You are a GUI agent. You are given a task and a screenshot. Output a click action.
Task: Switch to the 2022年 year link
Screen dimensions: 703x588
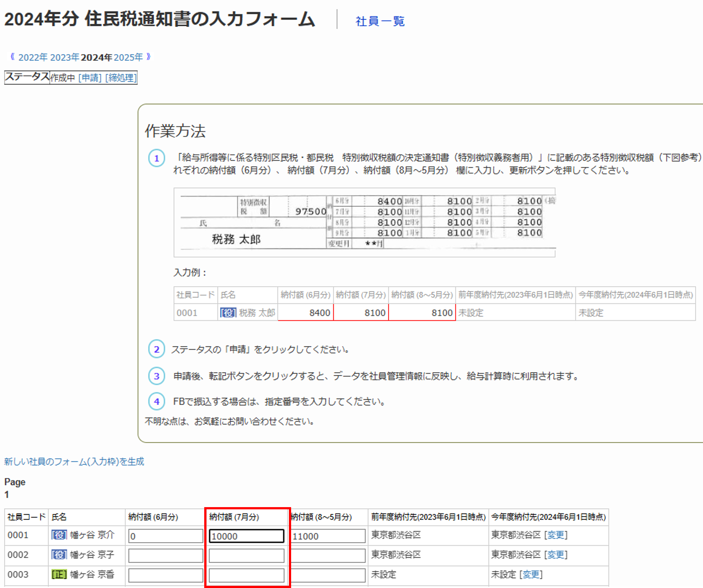[x=33, y=58]
